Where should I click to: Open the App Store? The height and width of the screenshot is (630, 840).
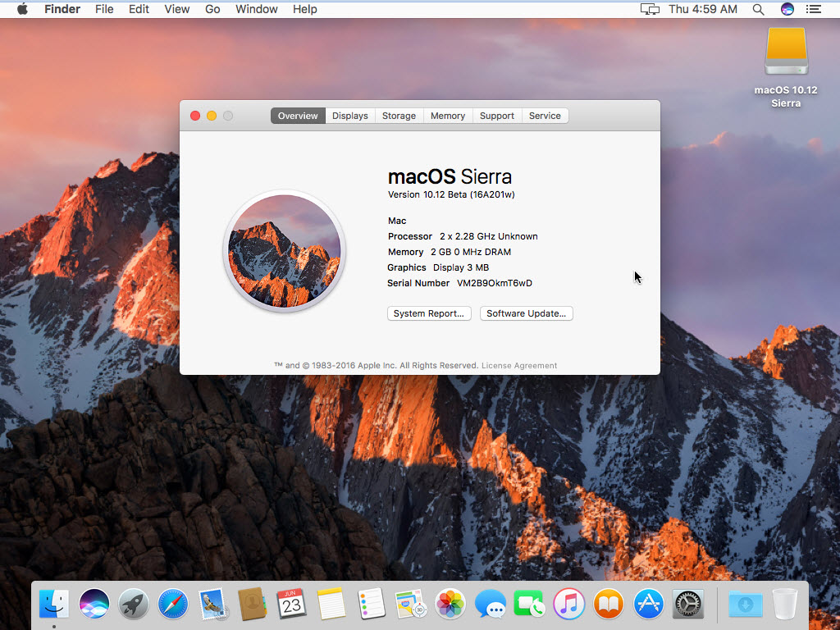point(648,605)
